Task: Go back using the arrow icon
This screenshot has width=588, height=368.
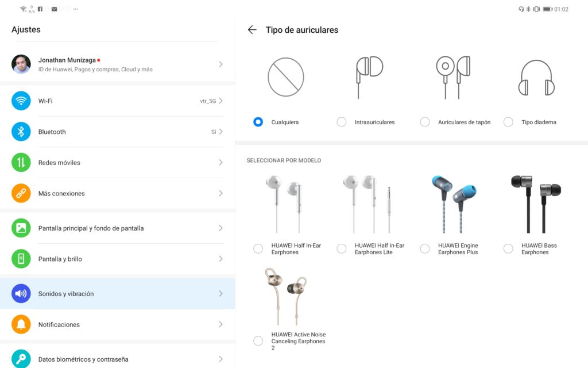Action: [252, 30]
